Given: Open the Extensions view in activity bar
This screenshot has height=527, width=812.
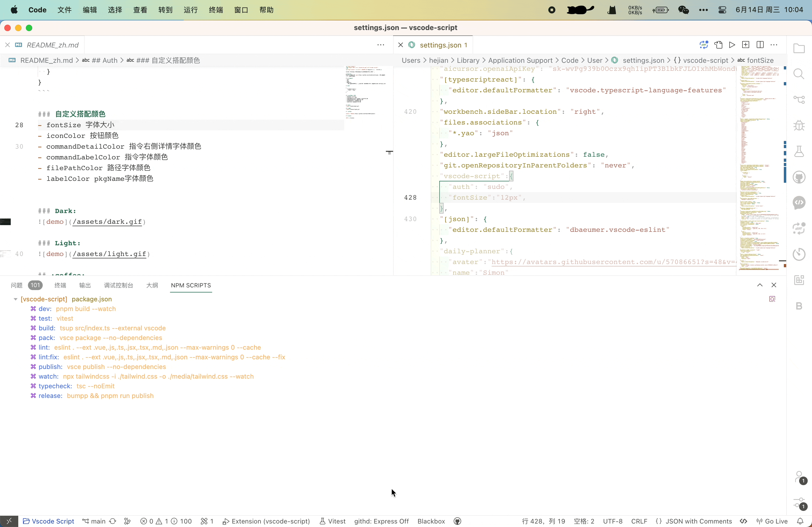Looking at the screenshot, I should point(799,280).
